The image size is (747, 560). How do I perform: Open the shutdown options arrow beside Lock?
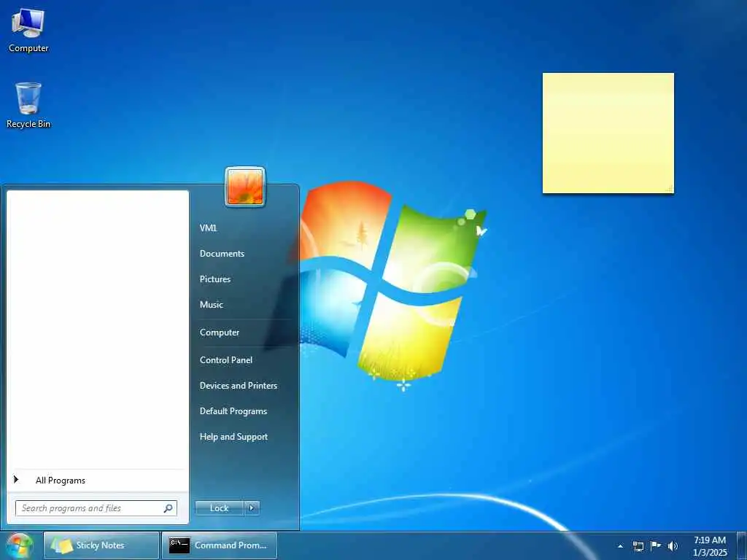[x=252, y=508]
